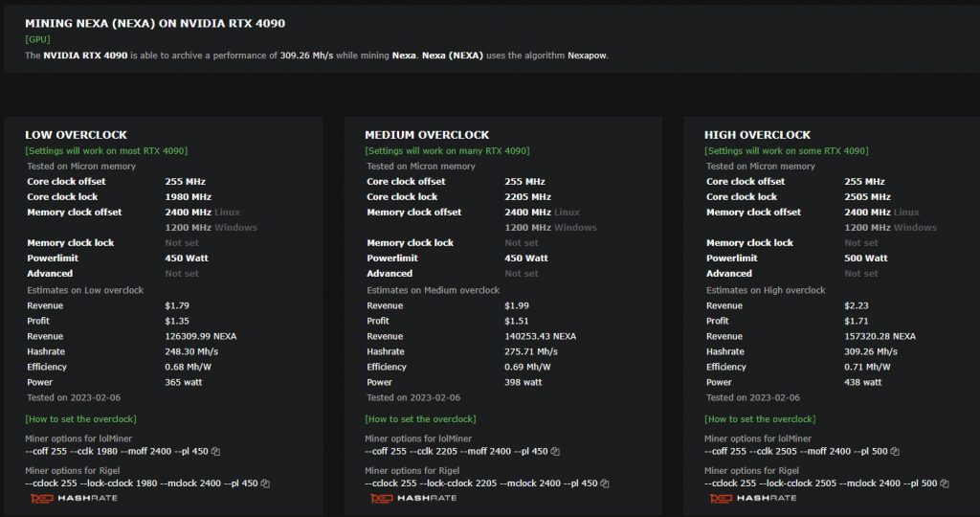Screen dimensions: 980x517
Task: Click efficiency value 0.71 Mh/W
Action: tap(867, 367)
